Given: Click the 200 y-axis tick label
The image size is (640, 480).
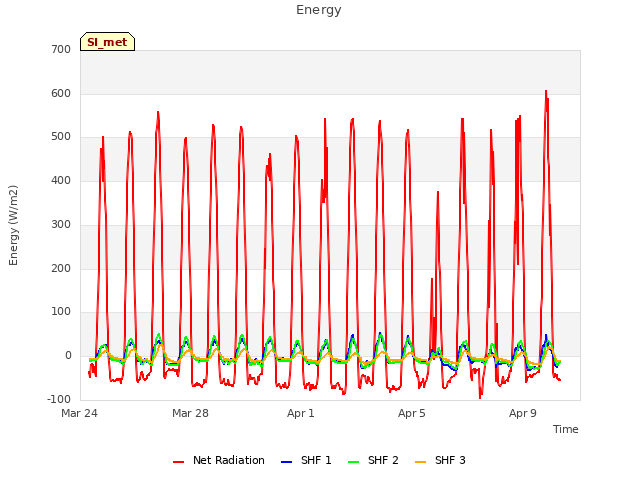Looking at the screenshot, I should click(x=61, y=268).
